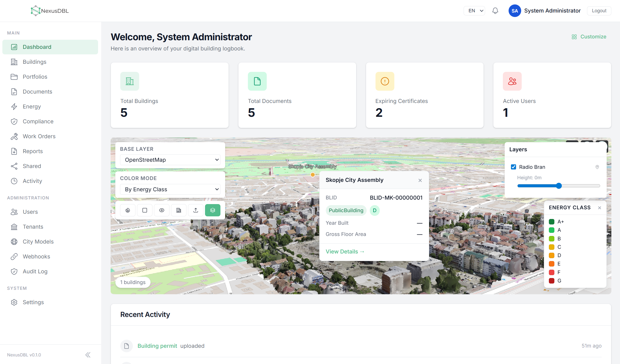Click the BLID-MK-00000001 value
The width and height of the screenshot is (620, 364).
click(396, 198)
